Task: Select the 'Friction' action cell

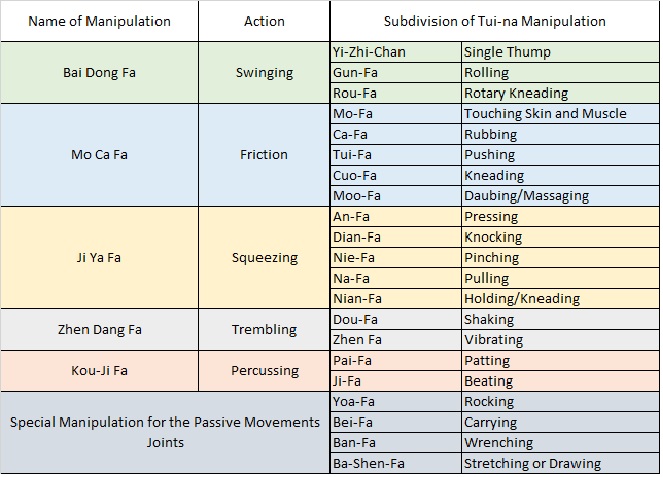Action: point(264,155)
